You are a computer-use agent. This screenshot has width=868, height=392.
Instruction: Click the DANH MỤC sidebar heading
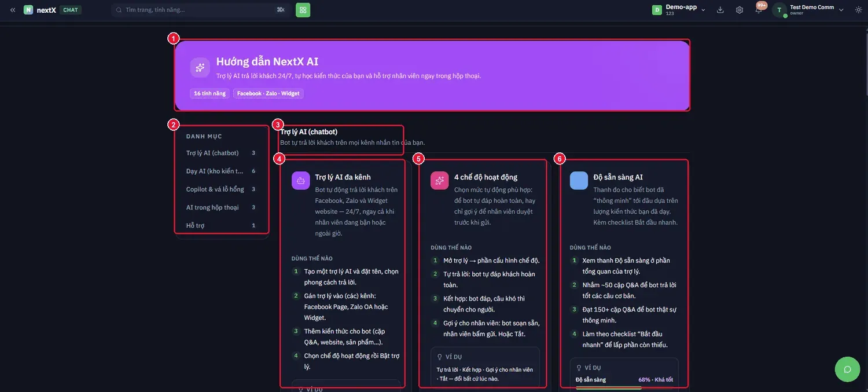pos(204,137)
